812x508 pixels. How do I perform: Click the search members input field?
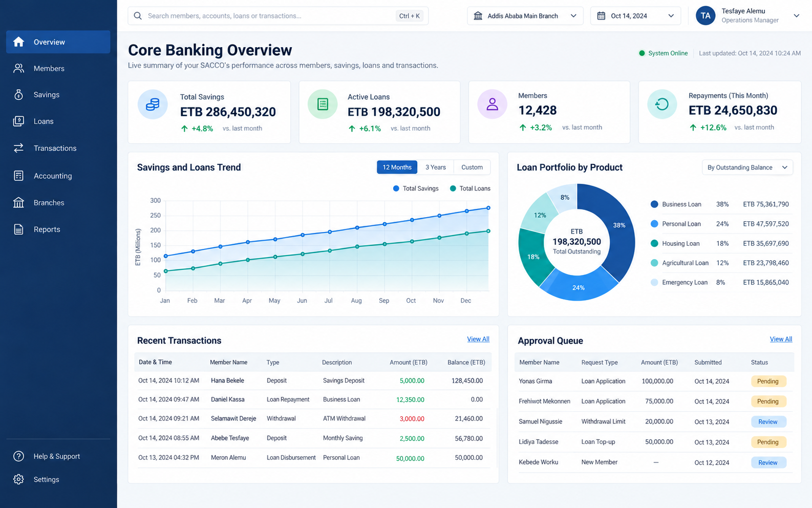point(278,16)
